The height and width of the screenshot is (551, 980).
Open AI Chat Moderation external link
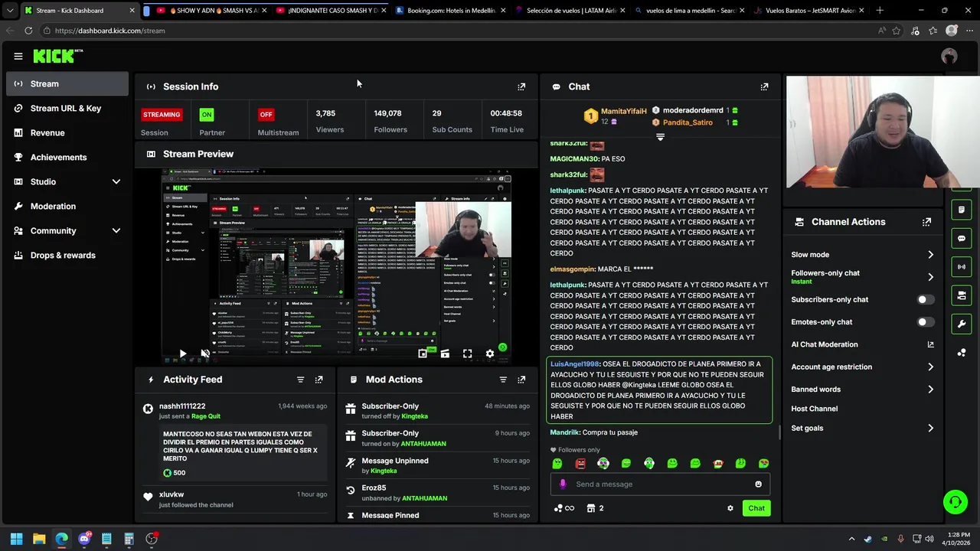[930, 344]
